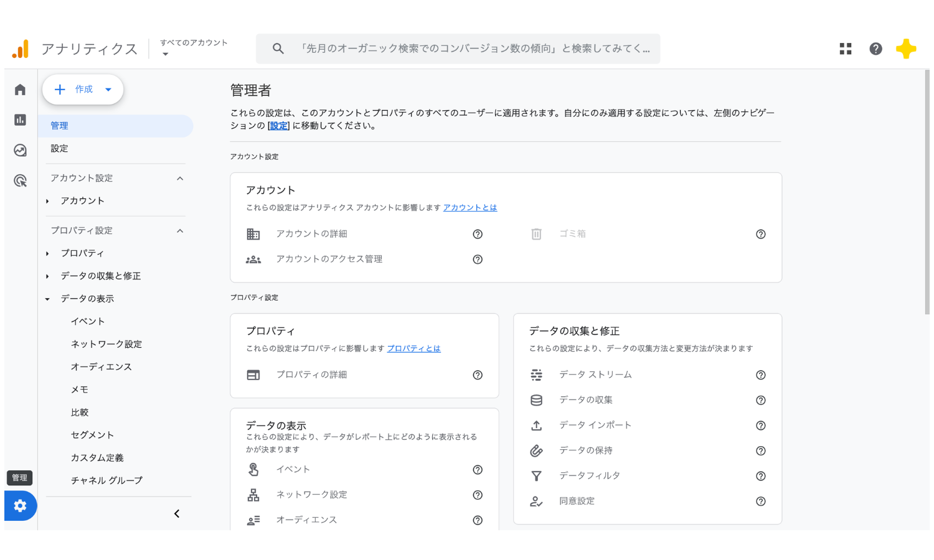Click help icon beside ゴミ箱
934x560 pixels.
(760, 234)
